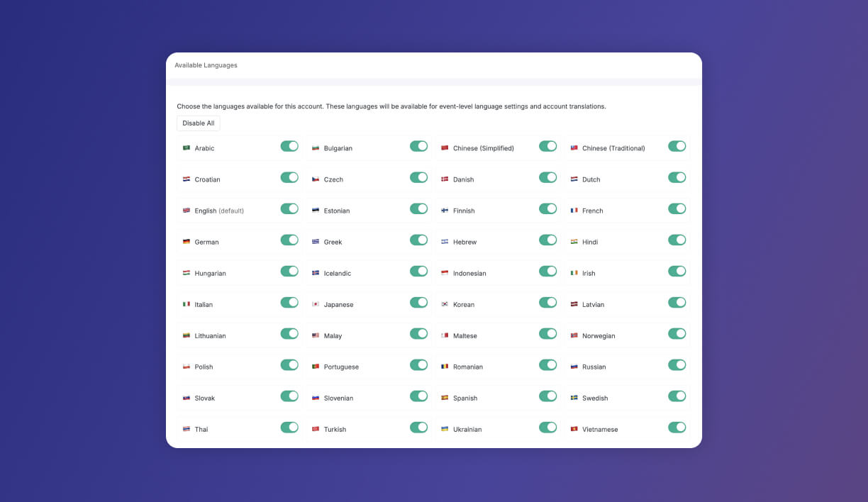868x502 pixels.
Task: Click the Irish flag icon
Action: coord(575,273)
